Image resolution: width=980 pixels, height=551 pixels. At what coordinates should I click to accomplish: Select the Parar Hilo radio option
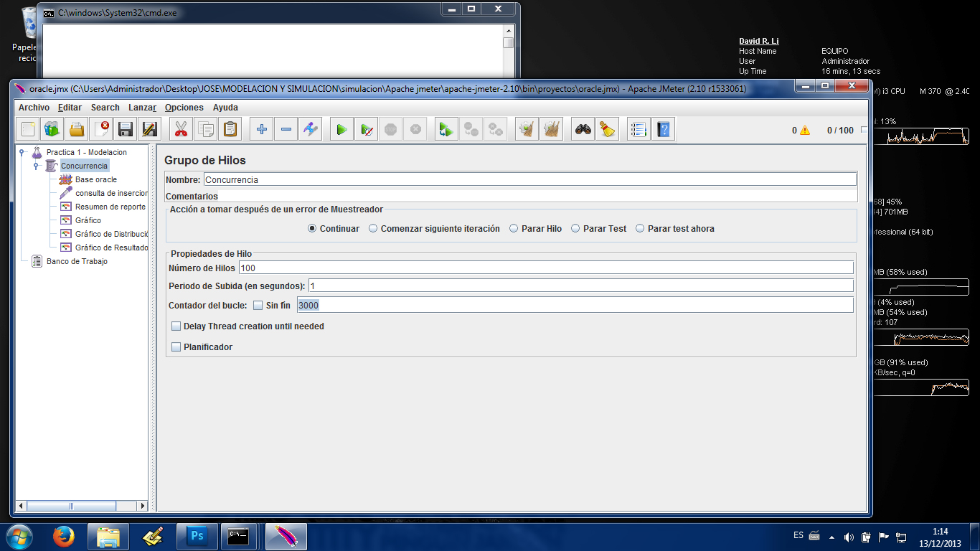coord(514,229)
